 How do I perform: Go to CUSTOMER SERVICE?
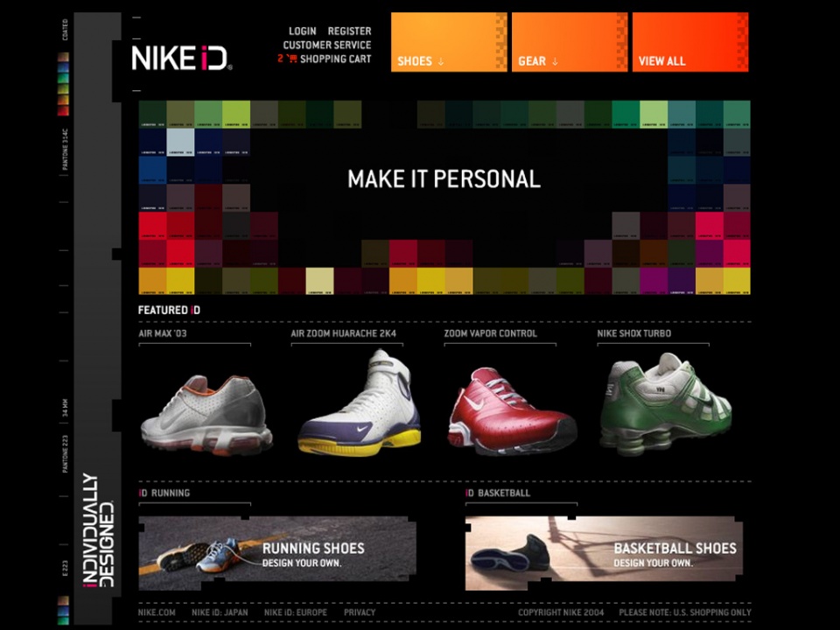pyautogui.click(x=326, y=45)
